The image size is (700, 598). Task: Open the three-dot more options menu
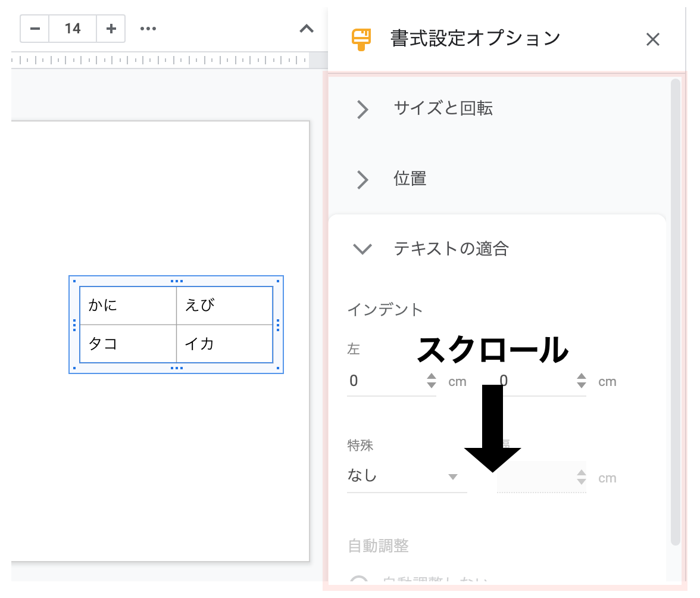click(x=148, y=29)
